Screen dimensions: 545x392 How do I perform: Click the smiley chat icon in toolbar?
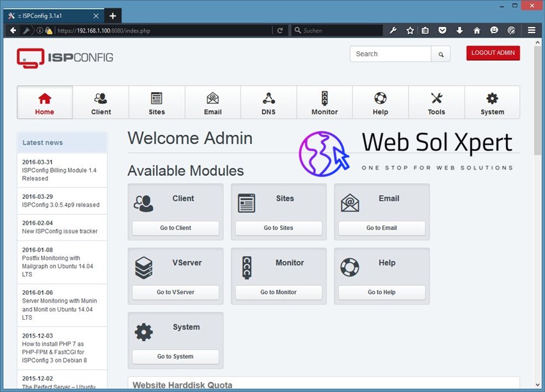click(x=494, y=31)
